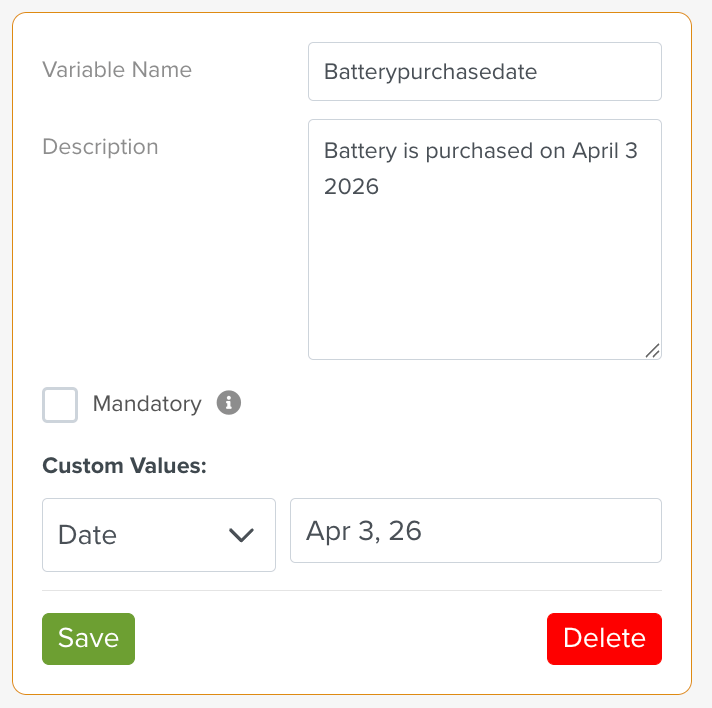The image size is (712, 708).
Task: Click the Variable Name label
Action: click(117, 70)
